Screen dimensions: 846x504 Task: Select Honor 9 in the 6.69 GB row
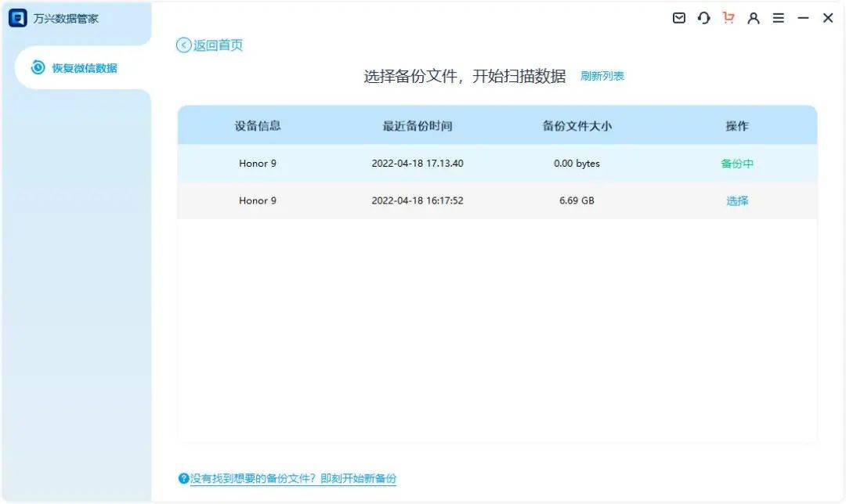point(258,200)
